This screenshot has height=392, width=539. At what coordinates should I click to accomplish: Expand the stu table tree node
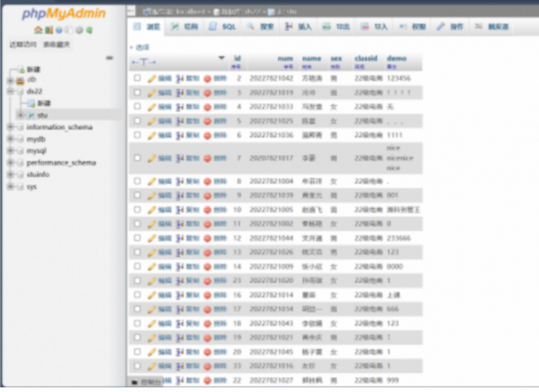(21, 115)
